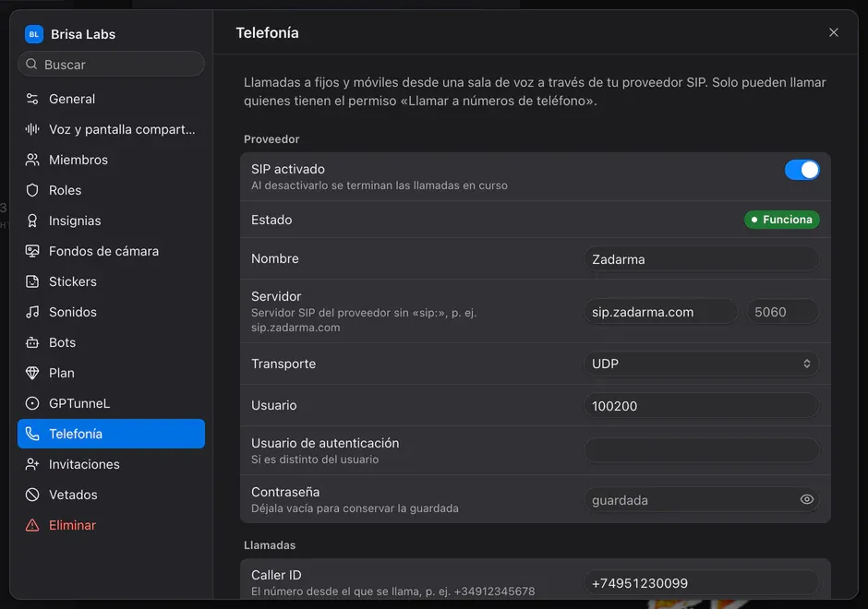The height and width of the screenshot is (609, 868).
Task: Click the Insignias badge icon
Action: (32, 221)
